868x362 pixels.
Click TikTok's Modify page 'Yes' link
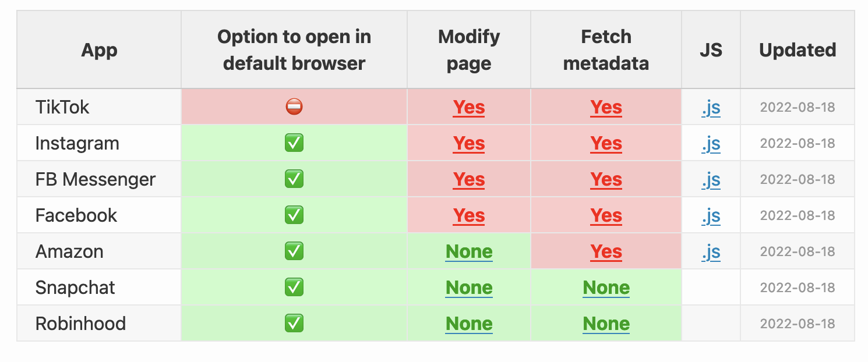click(469, 108)
